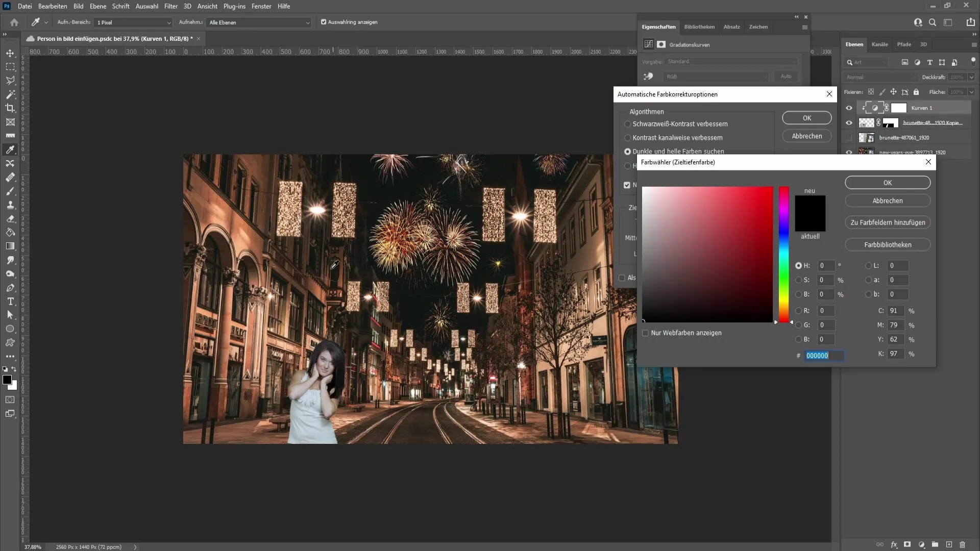Open the Ebene menu

click(98, 6)
